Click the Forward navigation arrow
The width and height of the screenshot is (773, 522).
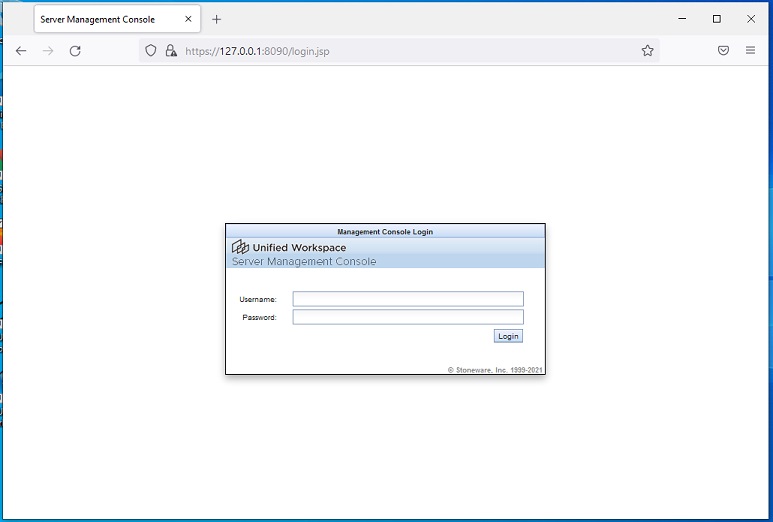[x=48, y=51]
